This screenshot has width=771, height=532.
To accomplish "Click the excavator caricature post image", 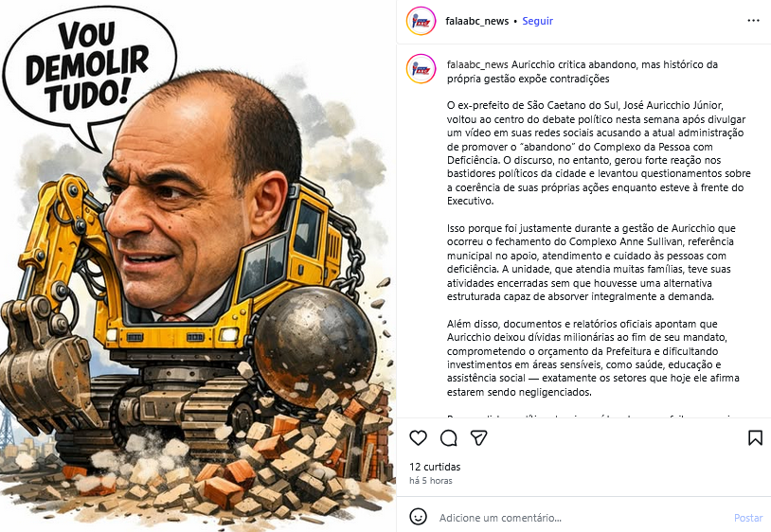I will pos(198,266).
